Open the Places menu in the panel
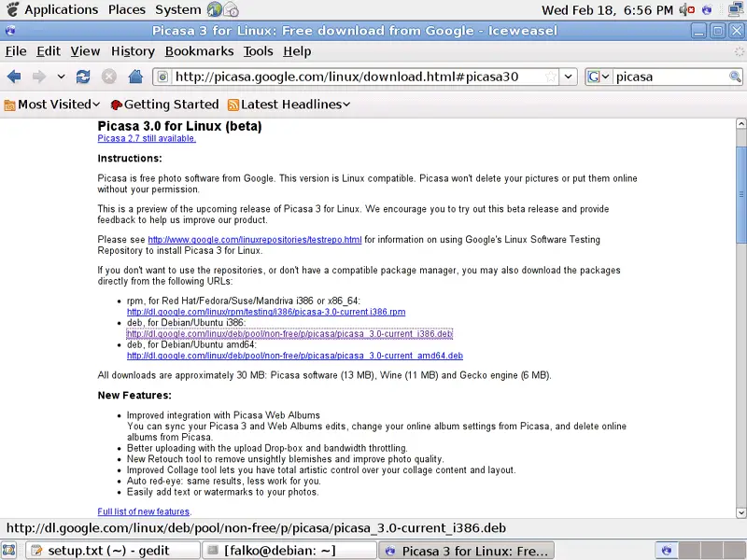The width and height of the screenshot is (747, 560). pos(127,9)
